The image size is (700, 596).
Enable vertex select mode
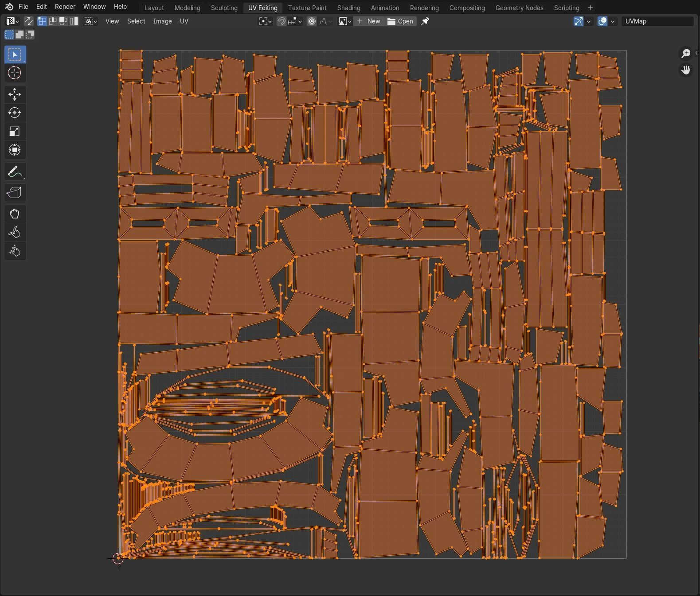click(42, 21)
